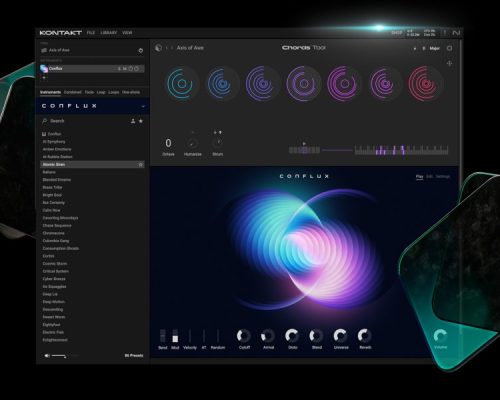The width and height of the screenshot is (500, 400).
Task: Open the VIEW menu
Action: [127, 33]
